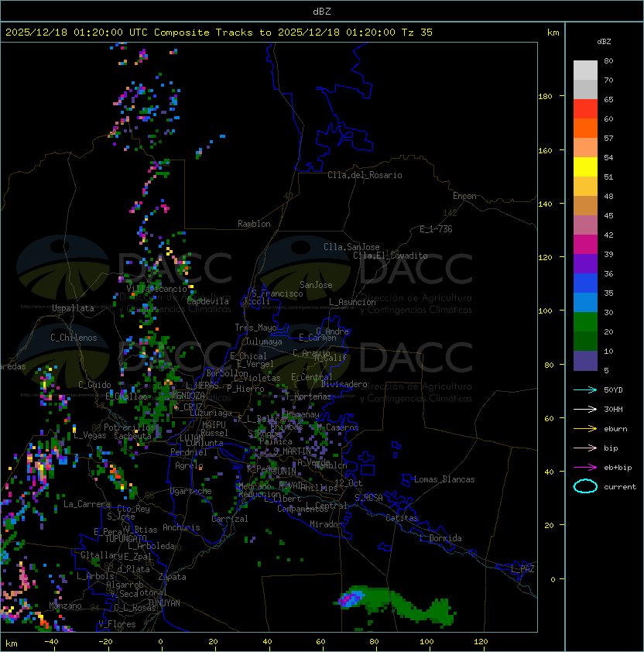644x652 pixels.
Task: Choose the slate purple 5-10 dBZ swatch
Action: click(x=585, y=361)
